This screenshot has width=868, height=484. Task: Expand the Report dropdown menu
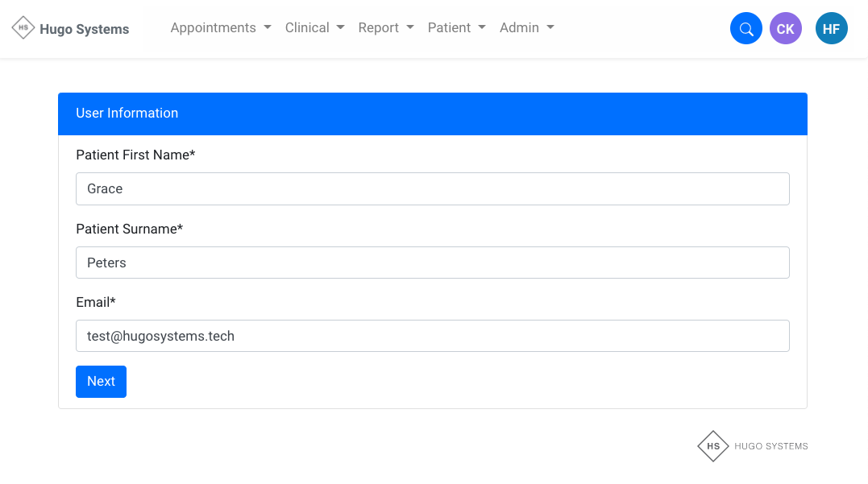[x=386, y=27]
